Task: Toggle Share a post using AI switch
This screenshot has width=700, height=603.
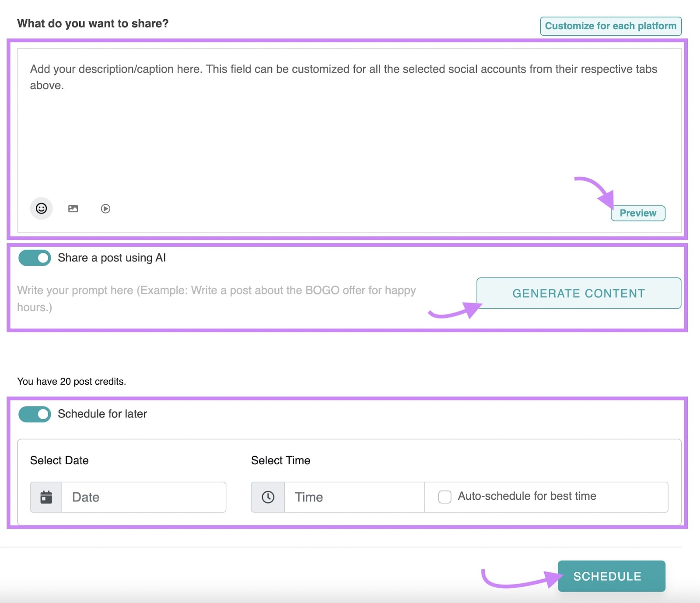Action: 35,258
